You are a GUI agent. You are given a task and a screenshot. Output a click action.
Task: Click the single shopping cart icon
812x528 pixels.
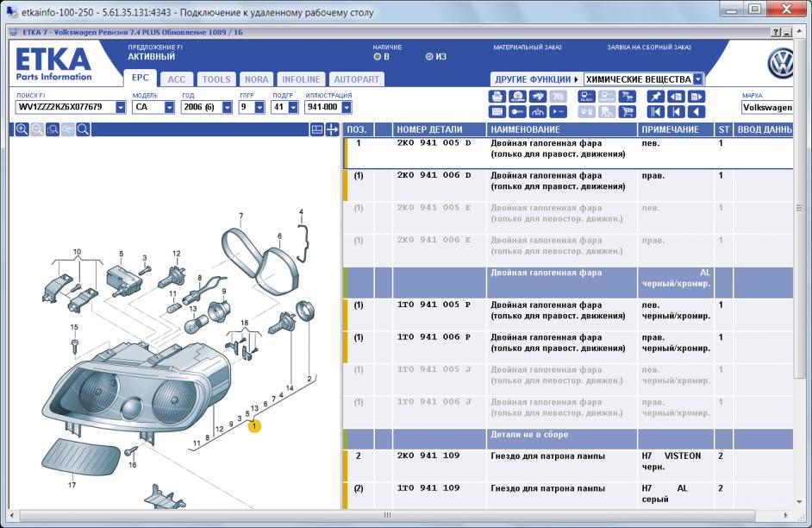pos(628,111)
